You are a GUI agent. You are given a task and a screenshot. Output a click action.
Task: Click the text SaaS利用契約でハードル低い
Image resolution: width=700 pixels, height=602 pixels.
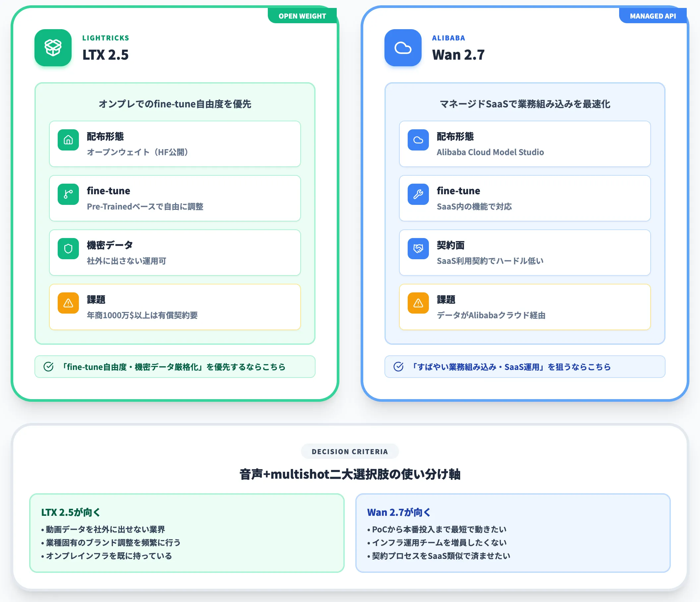tap(490, 261)
